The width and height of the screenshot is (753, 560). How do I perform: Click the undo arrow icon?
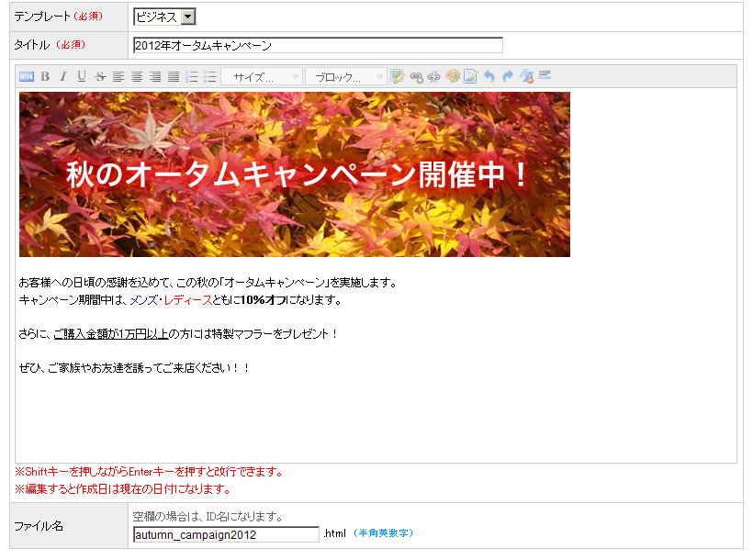coord(489,77)
